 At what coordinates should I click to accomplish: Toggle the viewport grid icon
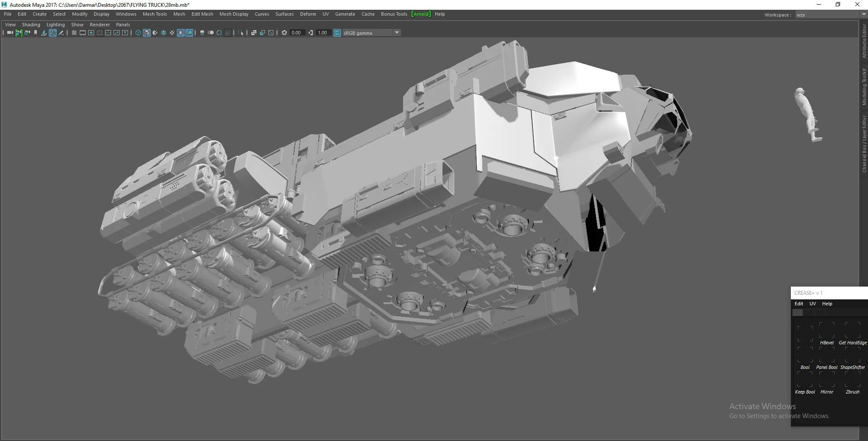pyautogui.click(x=74, y=33)
